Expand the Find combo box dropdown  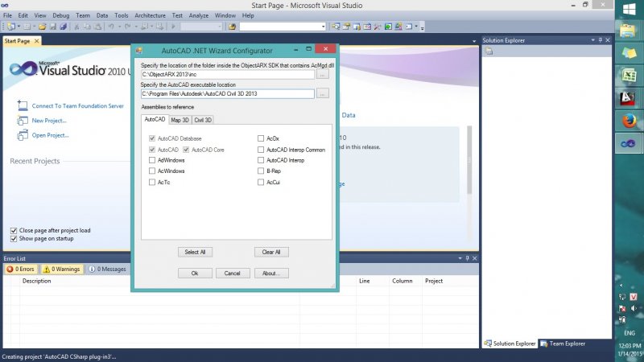pyautogui.click(x=324, y=27)
